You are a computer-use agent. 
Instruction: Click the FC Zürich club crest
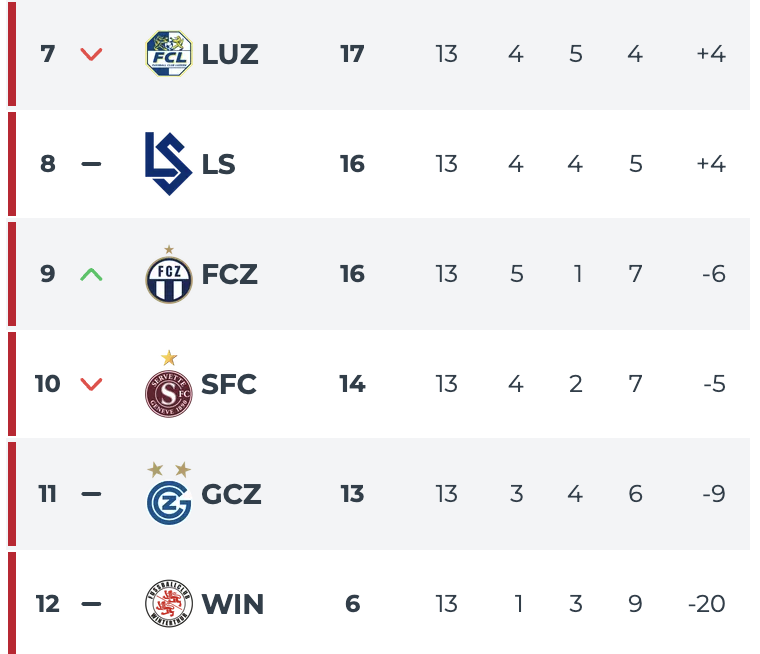click(168, 278)
